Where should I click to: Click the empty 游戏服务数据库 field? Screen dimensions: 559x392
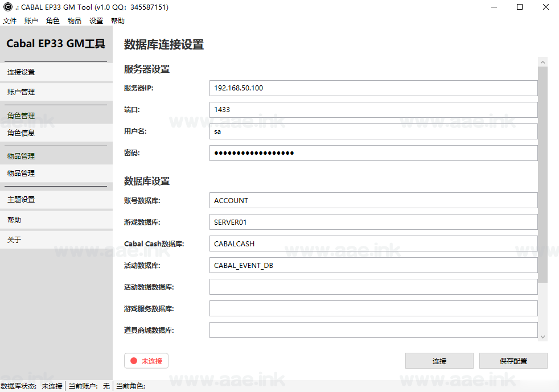[x=373, y=308]
